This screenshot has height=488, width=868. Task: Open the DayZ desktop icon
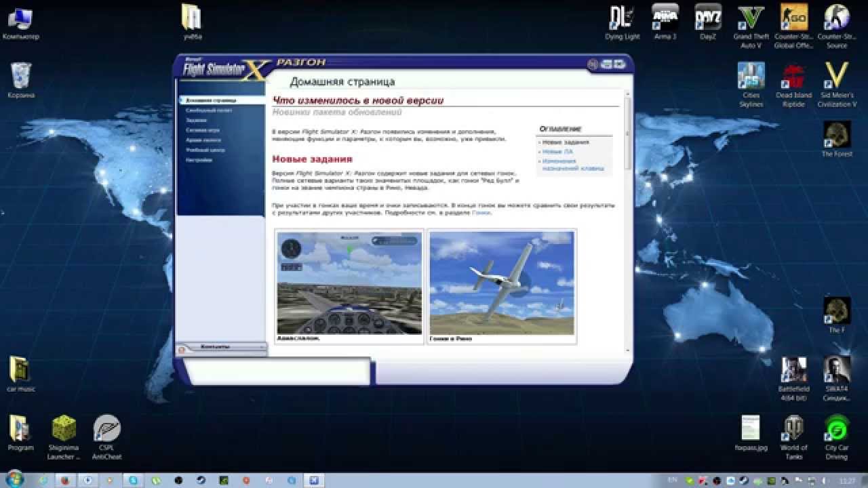click(708, 22)
